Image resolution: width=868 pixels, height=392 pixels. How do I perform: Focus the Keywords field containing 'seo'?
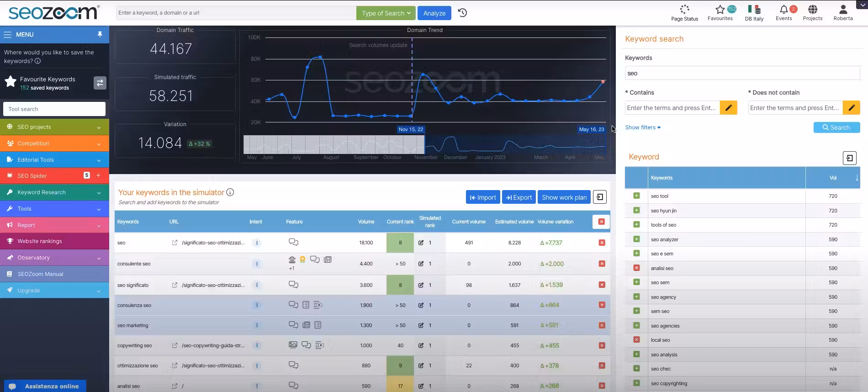click(x=742, y=73)
